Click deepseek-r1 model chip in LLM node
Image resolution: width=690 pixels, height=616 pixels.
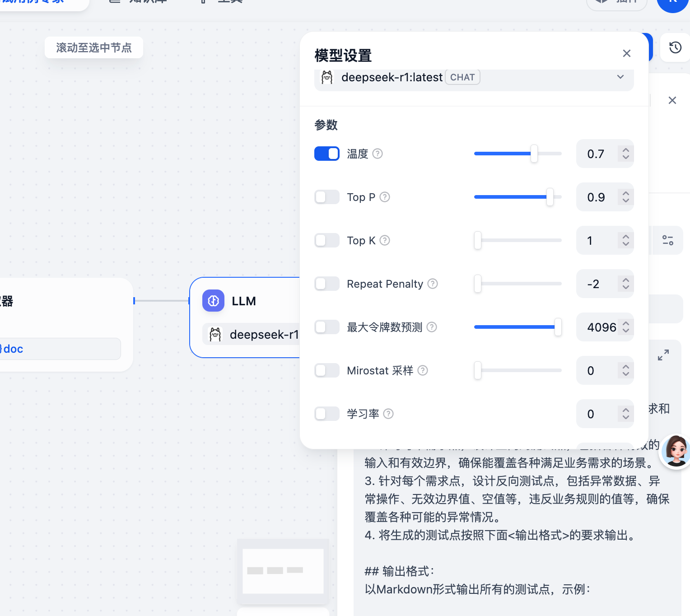point(251,334)
